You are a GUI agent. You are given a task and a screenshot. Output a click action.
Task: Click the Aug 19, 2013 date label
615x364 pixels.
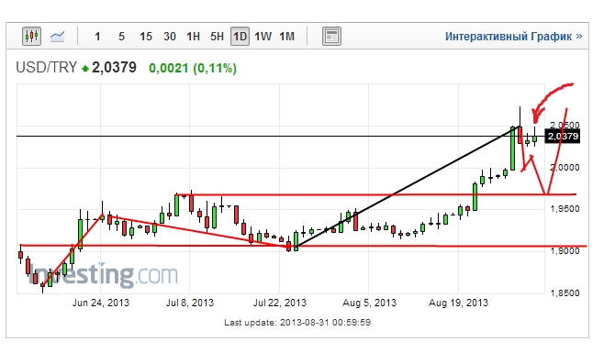pyautogui.click(x=459, y=303)
